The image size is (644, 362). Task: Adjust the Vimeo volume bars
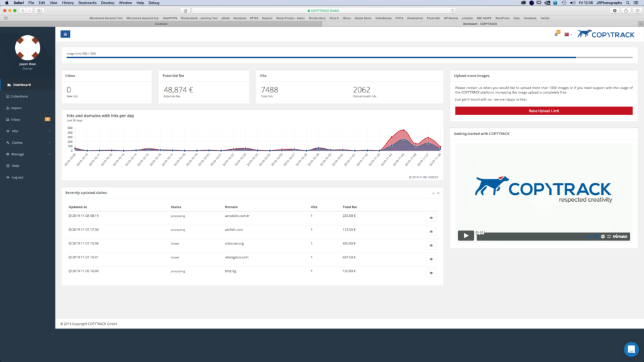pos(589,237)
